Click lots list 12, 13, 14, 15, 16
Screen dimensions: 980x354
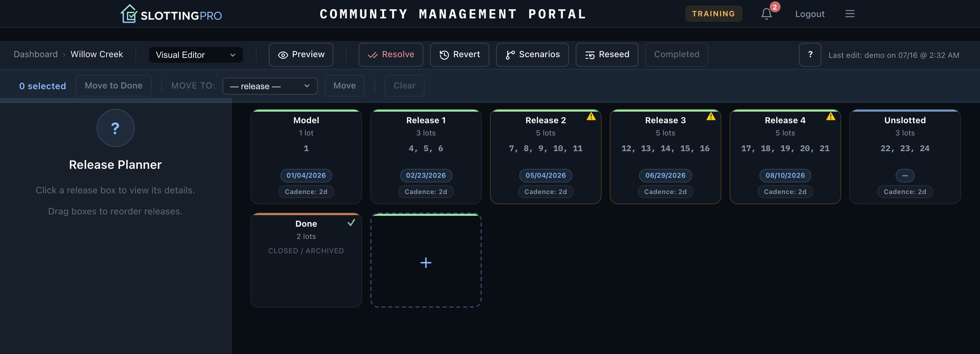(x=665, y=148)
